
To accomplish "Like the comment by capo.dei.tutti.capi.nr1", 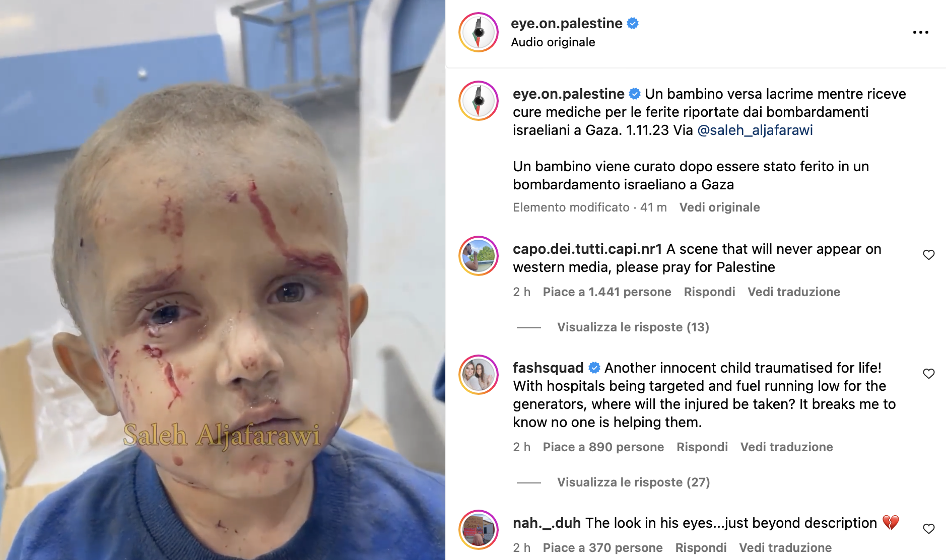I will pos(928,255).
